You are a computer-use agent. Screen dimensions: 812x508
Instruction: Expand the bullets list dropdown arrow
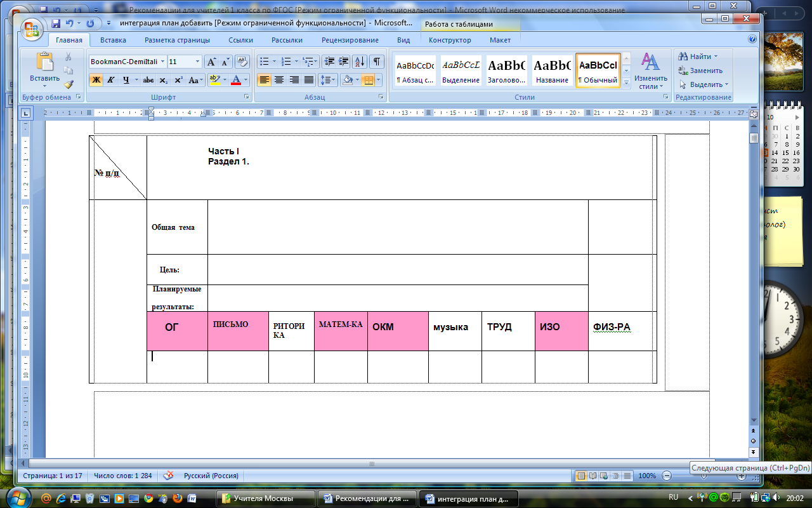click(273, 62)
